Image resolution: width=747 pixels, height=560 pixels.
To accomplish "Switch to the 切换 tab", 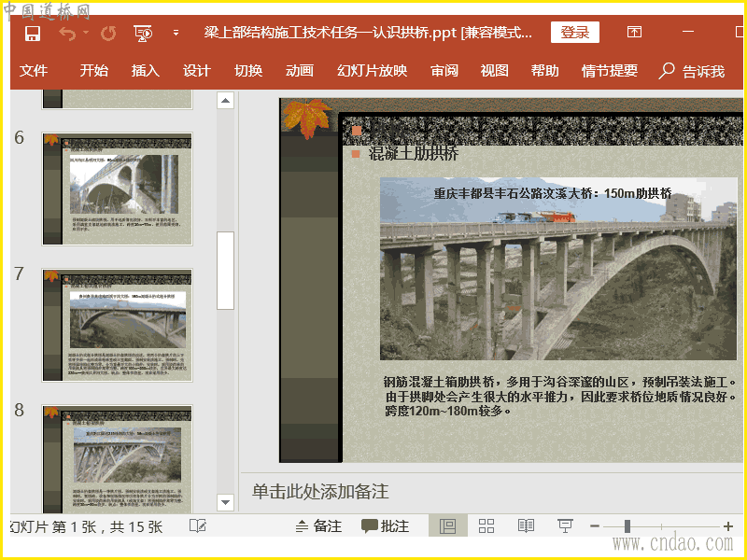I will [x=248, y=71].
